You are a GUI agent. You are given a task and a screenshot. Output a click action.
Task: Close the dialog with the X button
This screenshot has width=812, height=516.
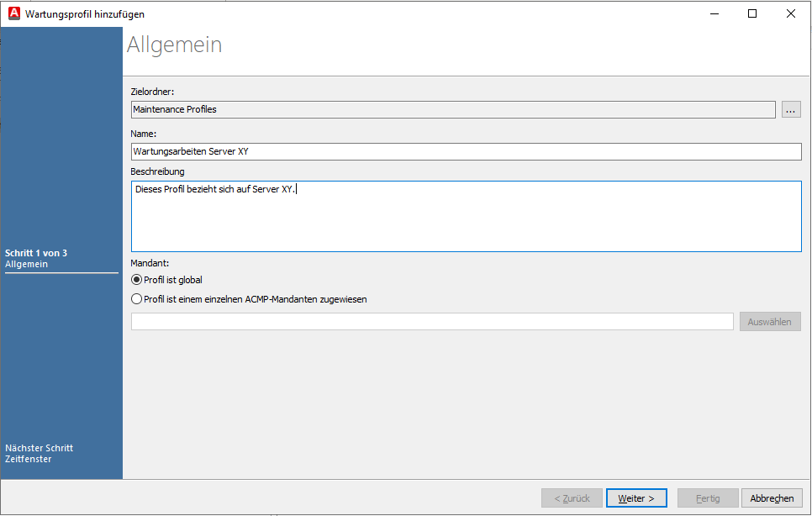[791, 13]
